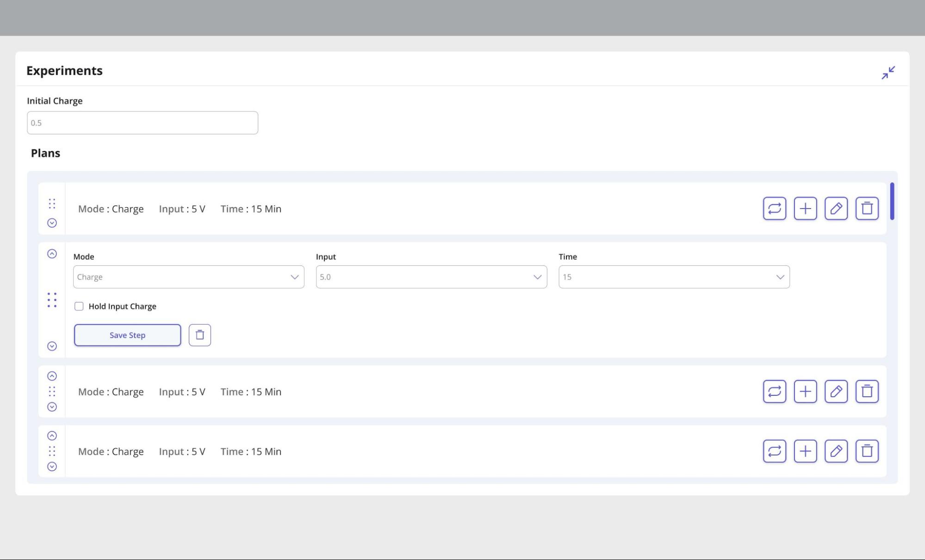Image resolution: width=925 pixels, height=560 pixels.
Task: Click inside the Initial Charge field
Action: pyautogui.click(x=142, y=122)
